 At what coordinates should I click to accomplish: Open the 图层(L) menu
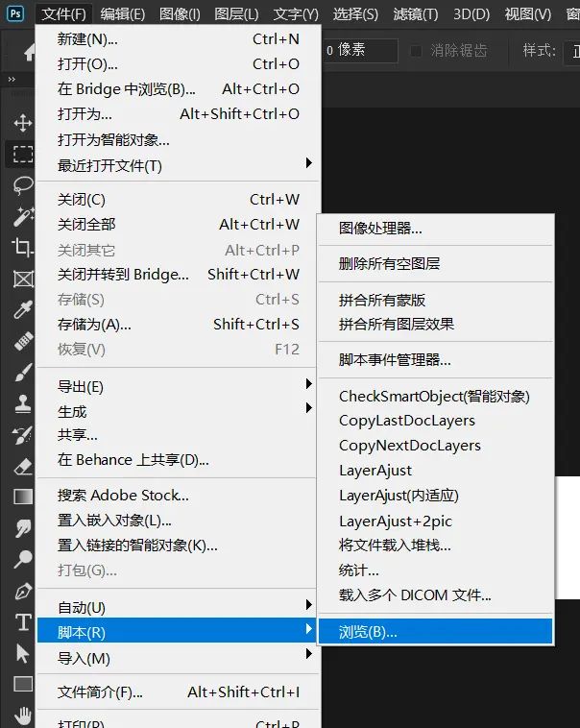click(x=236, y=14)
